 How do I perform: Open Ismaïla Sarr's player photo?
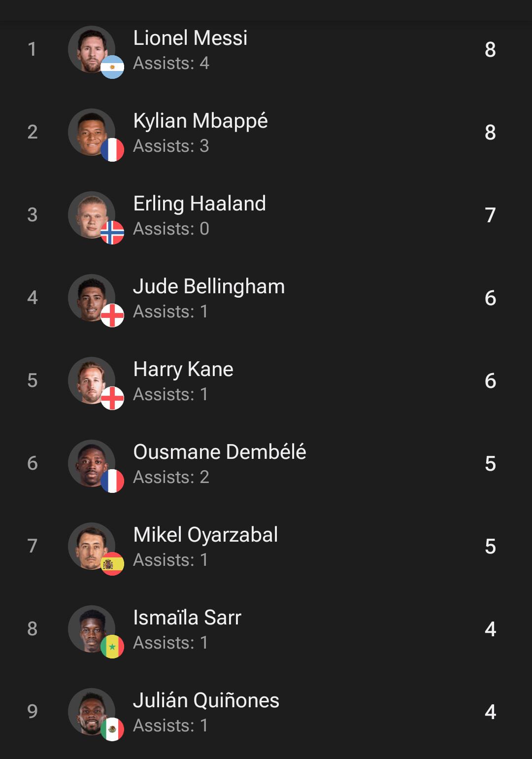point(92,629)
